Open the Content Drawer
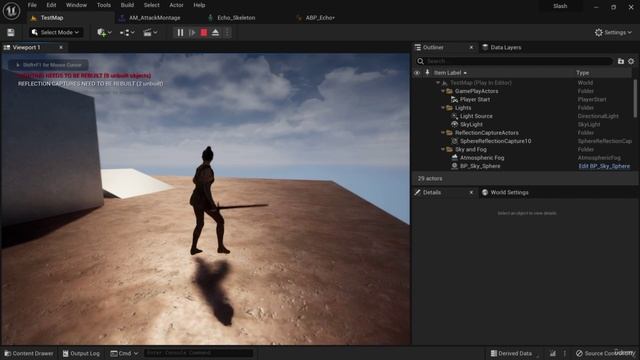This screenshot has width=640, height=360. click(29, 353)
